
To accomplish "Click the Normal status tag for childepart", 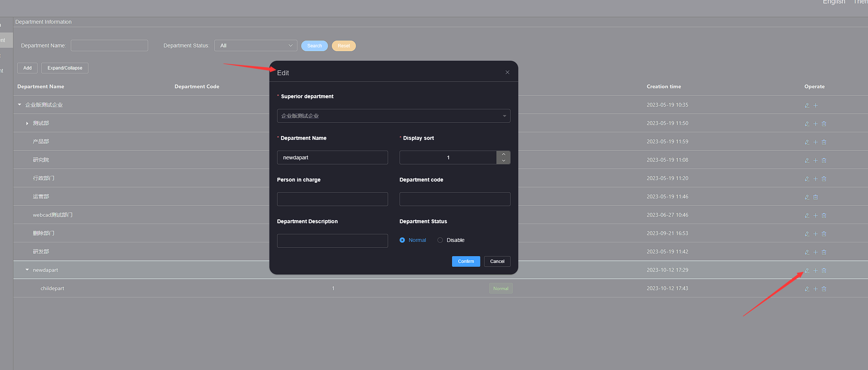I will [501, 289].
